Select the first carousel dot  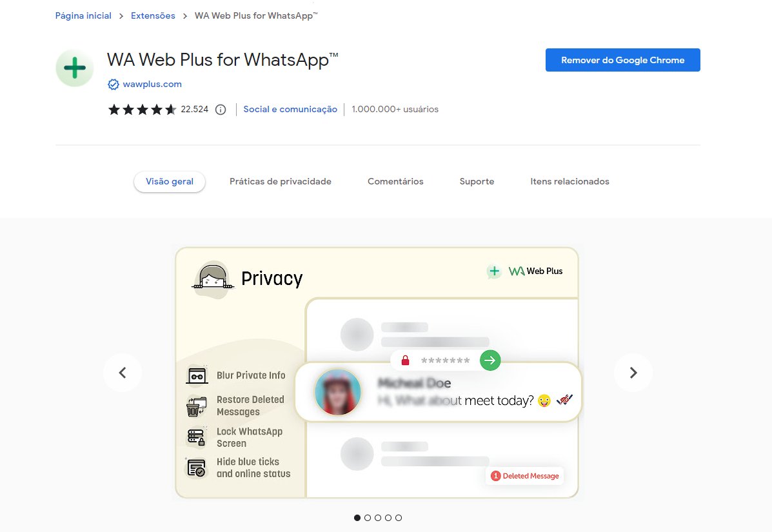coord(357,518)
